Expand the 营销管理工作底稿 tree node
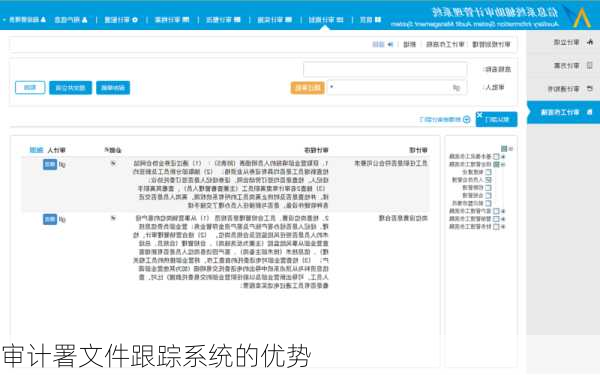 503,219
